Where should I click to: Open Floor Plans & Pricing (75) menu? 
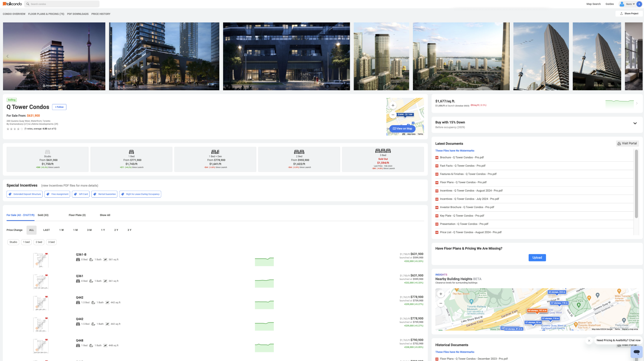(x=46, y=14)
